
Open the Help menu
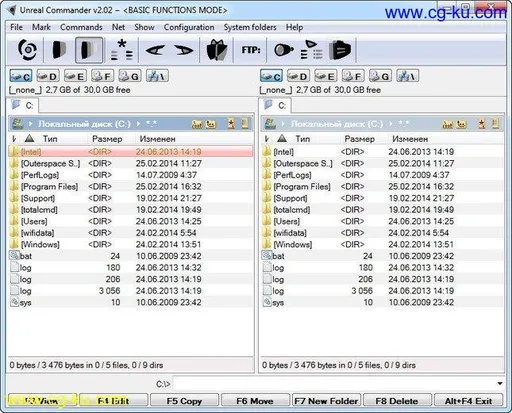(x=294, y=27)
